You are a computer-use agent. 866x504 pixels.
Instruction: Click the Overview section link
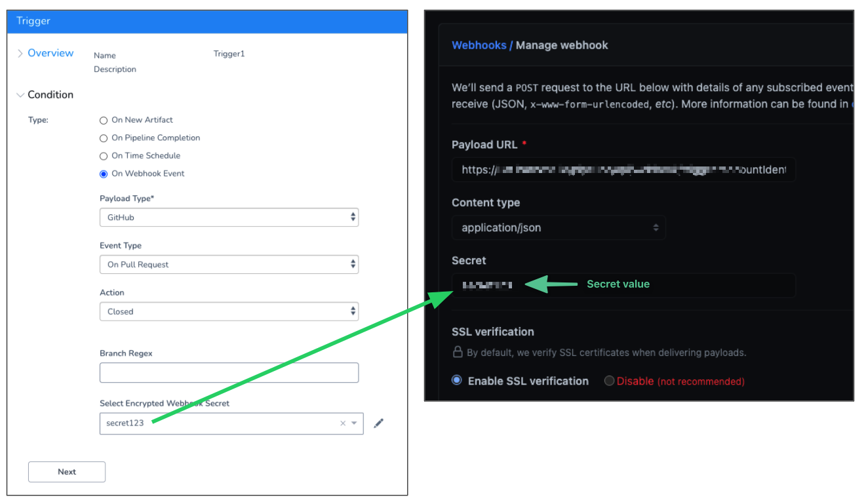(50, 53)
